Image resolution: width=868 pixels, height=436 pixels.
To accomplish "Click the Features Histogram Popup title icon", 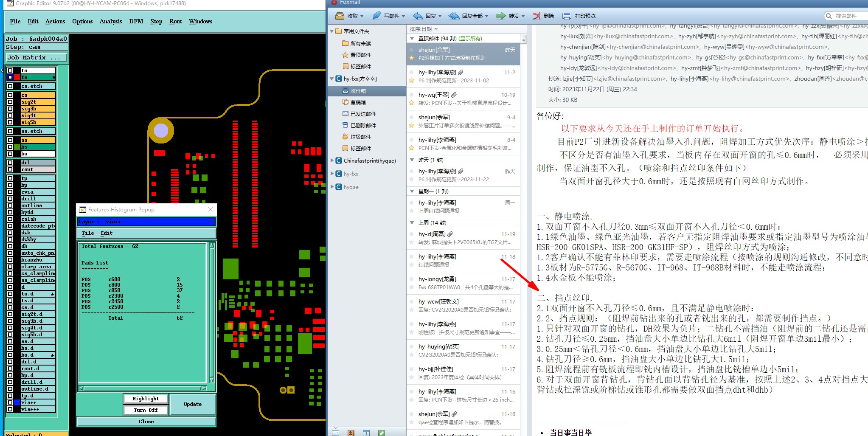I will [83, 209].
